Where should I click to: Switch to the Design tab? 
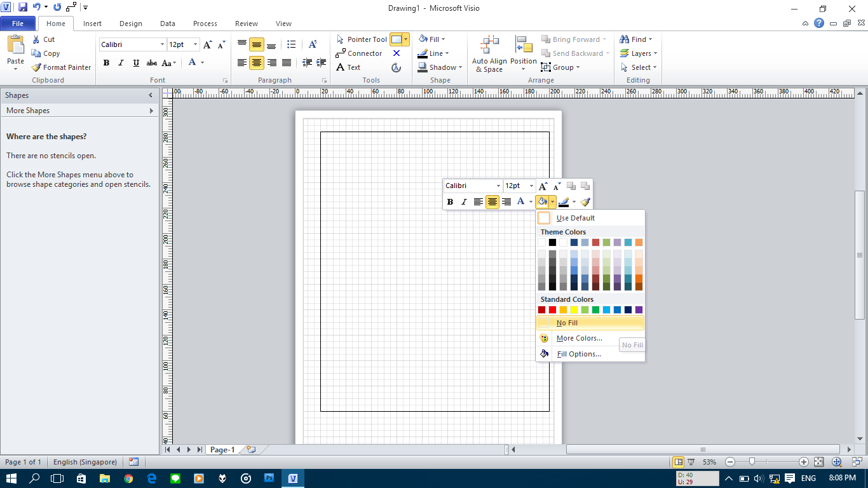pos(130,24)
